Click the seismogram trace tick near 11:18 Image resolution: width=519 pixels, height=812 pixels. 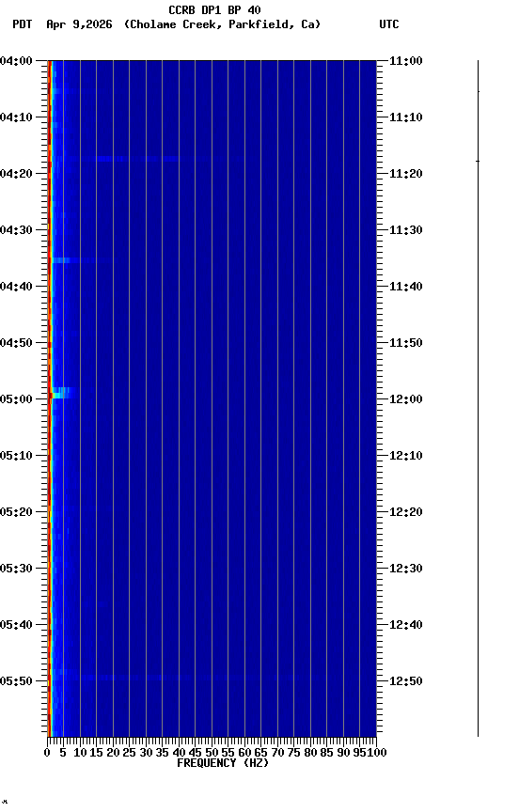tap(478, 162)
